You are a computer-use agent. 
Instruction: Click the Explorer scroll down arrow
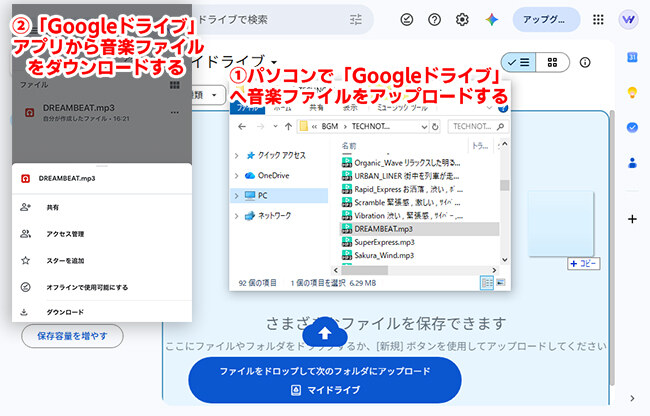click(x=504, y=260)
